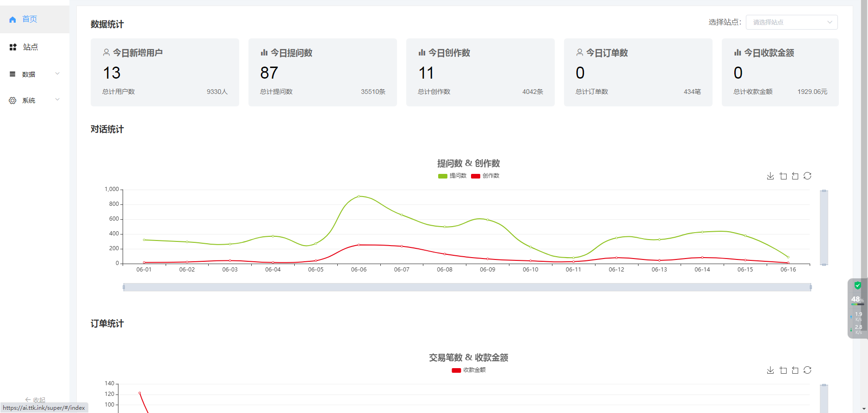868x413 pixels.
Task: Reset zoom on 交易笔数 & 收款金额 chart
Action: (x=795, y=370)
